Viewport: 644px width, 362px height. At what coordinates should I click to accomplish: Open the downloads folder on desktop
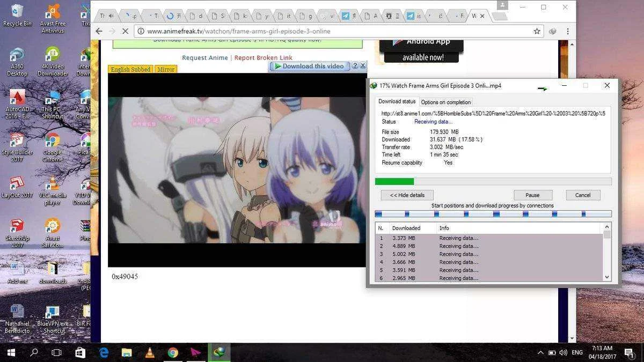point(52,272)
